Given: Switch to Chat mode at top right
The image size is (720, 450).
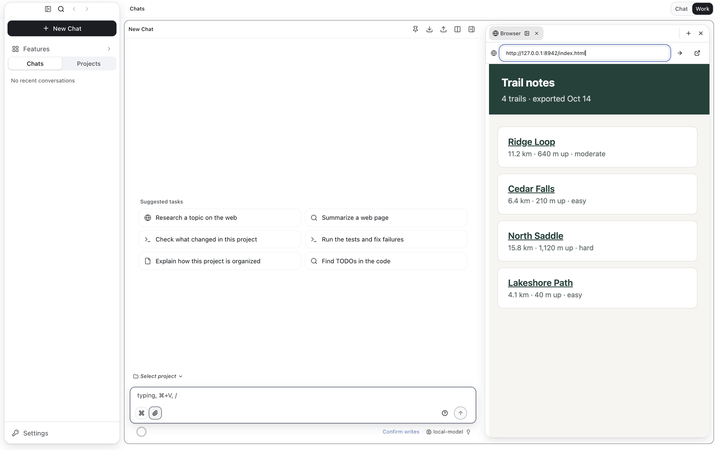Looking at the screenshot, I should tap(681, 9).
